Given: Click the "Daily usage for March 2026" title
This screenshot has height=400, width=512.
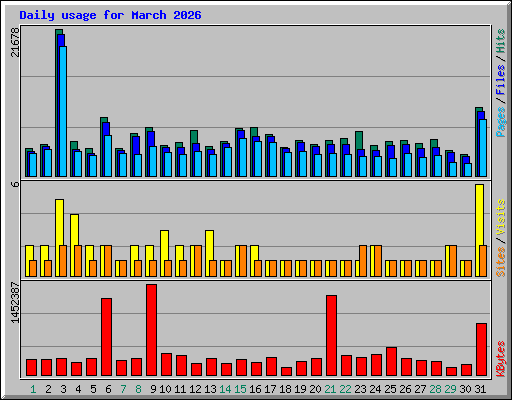Looking at the screenshot, I should click(x=110, y=15).
